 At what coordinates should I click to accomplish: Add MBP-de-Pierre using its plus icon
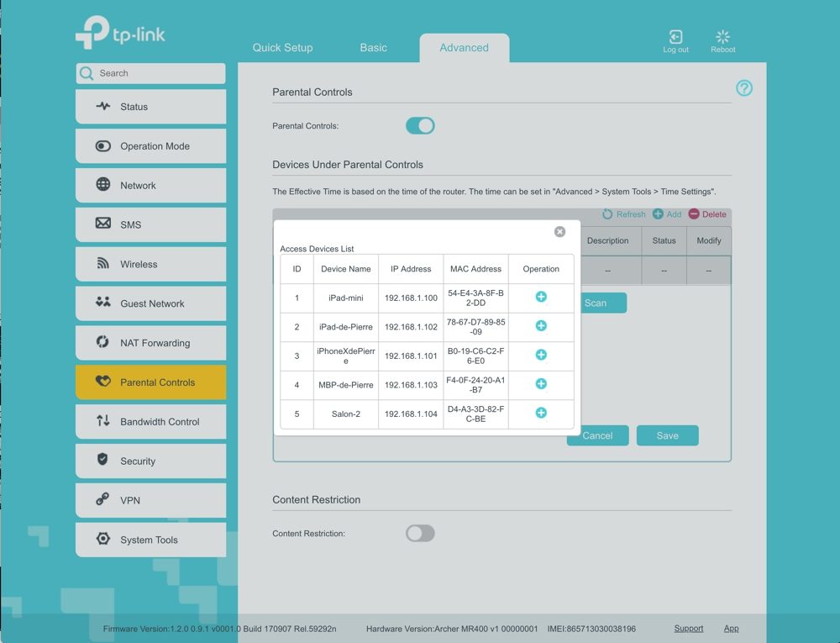point(541,384)
